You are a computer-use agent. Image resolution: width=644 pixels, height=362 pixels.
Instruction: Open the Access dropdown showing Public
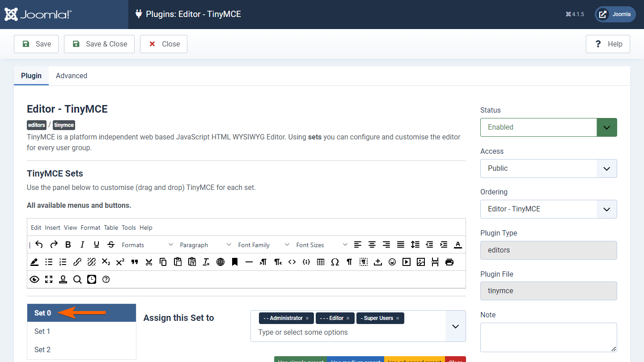click(x=549, y=168)
